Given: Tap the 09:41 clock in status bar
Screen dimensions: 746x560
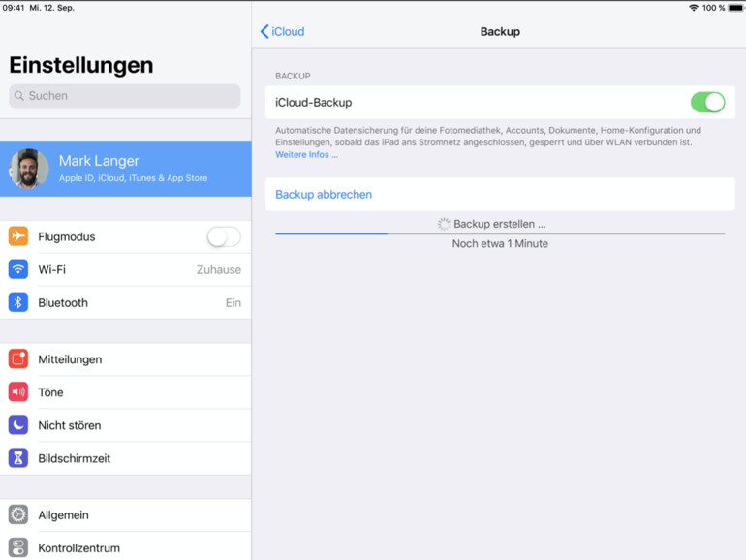Looking at the screenshot, I should coord(14,8).
